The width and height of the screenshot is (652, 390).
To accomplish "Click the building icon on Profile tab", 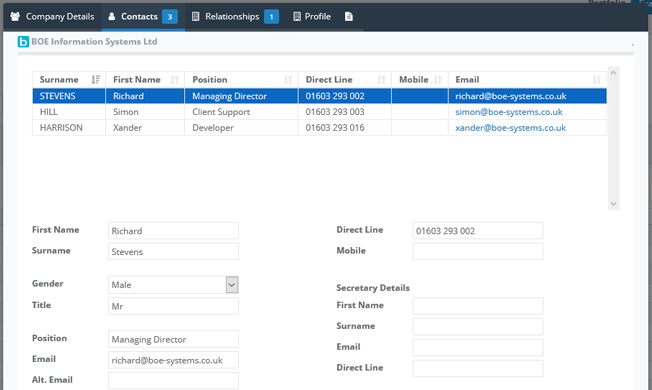I will coord(297,17).
